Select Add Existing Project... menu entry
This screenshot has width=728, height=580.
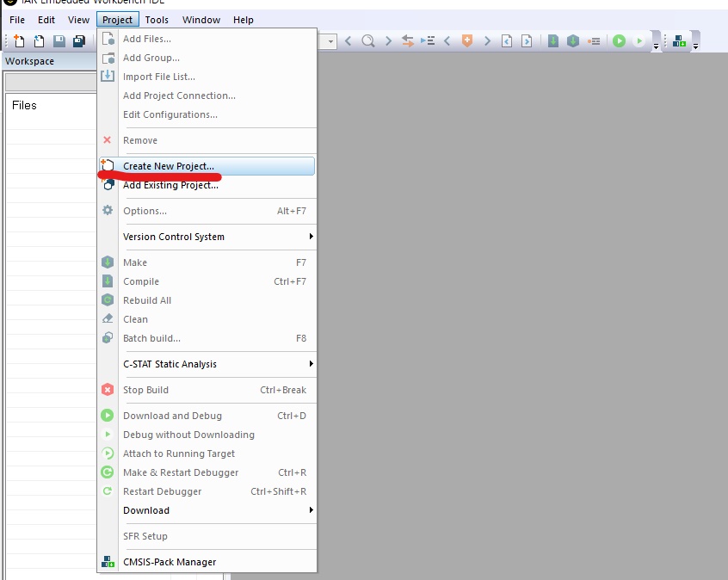pyautogui.click(x=207, y=185)
